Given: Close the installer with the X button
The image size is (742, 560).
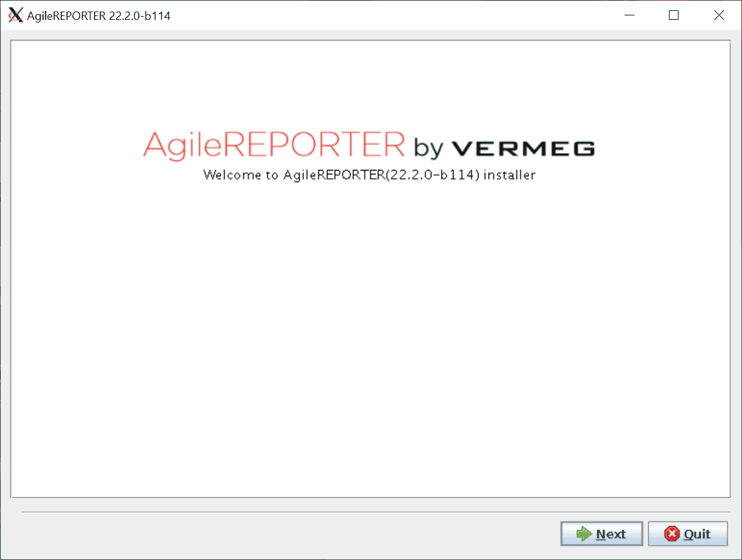Looking at the screenshot, I should 719,15.
